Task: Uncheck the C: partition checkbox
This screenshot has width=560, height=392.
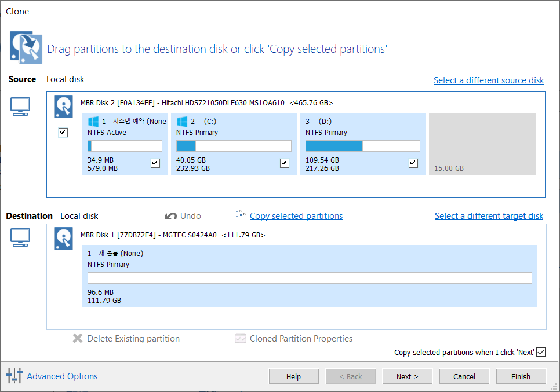Action: click(284, 163)
